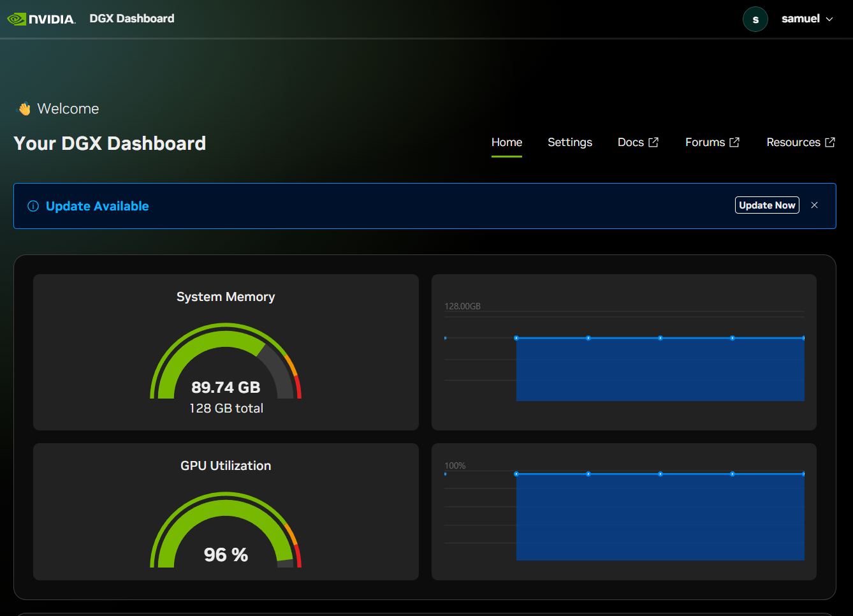This screenshot has width=853, height=616.
Task: Open the Resources link
Action: [801, 142]
